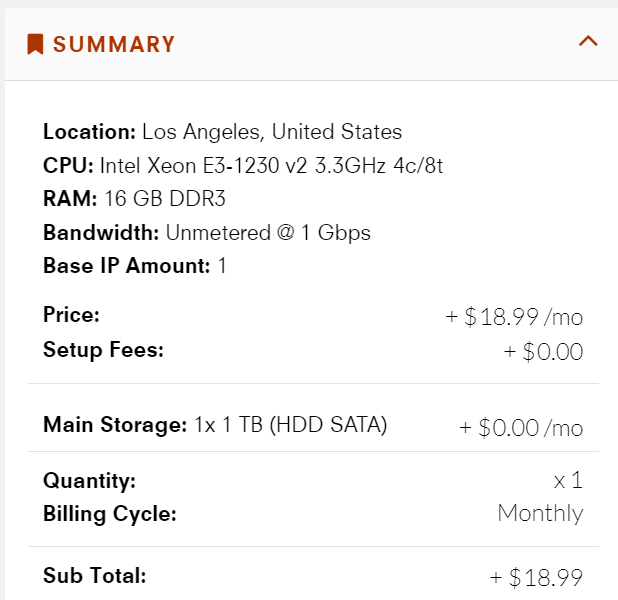Collapse the Summary panel using the chevron
Image resolution: width=618 pixels, height=600 pixels.
pos(588,41)
